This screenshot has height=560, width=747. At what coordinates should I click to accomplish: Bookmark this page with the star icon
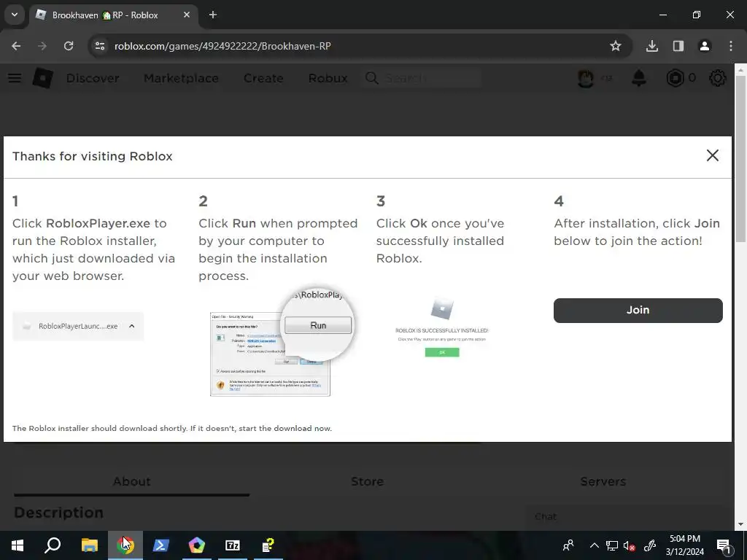pos(616,46)
